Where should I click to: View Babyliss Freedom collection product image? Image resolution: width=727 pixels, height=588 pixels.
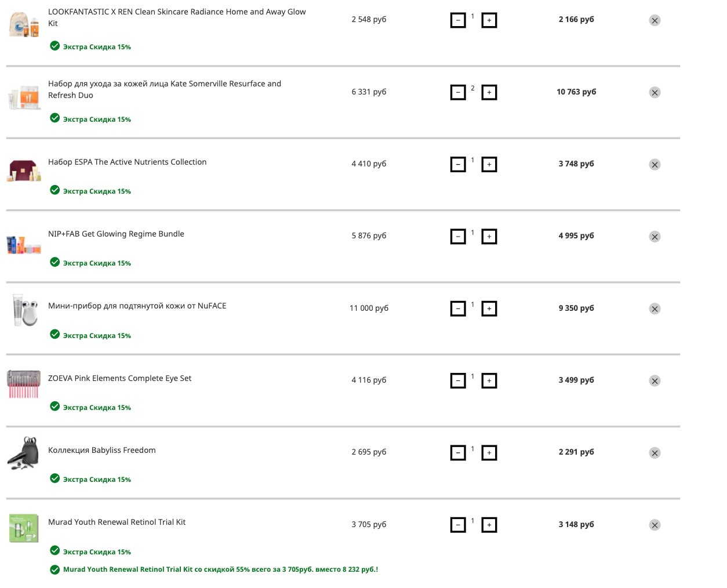pos(23,453)
